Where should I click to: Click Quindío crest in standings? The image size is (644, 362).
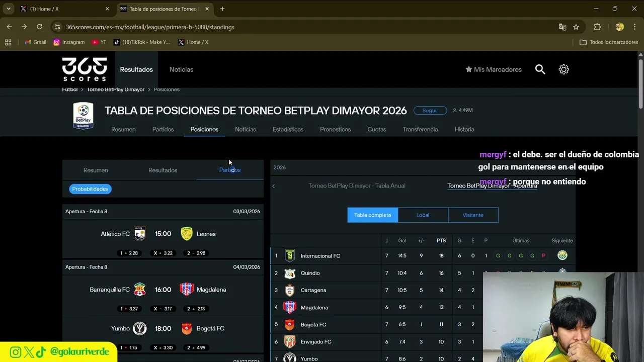point(290,273)
